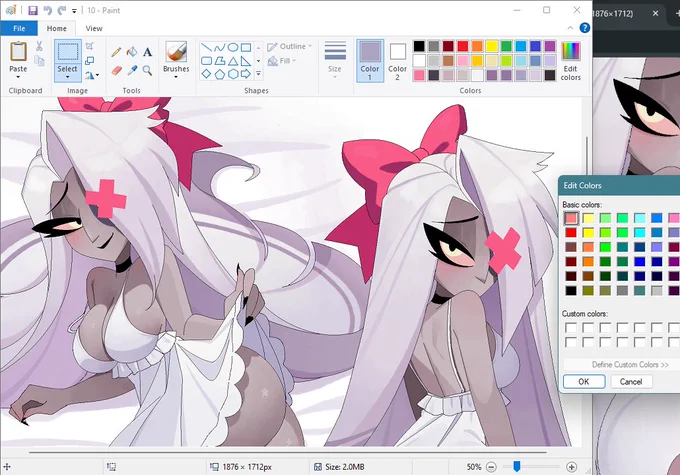Open the File menu

click(19, 28)
